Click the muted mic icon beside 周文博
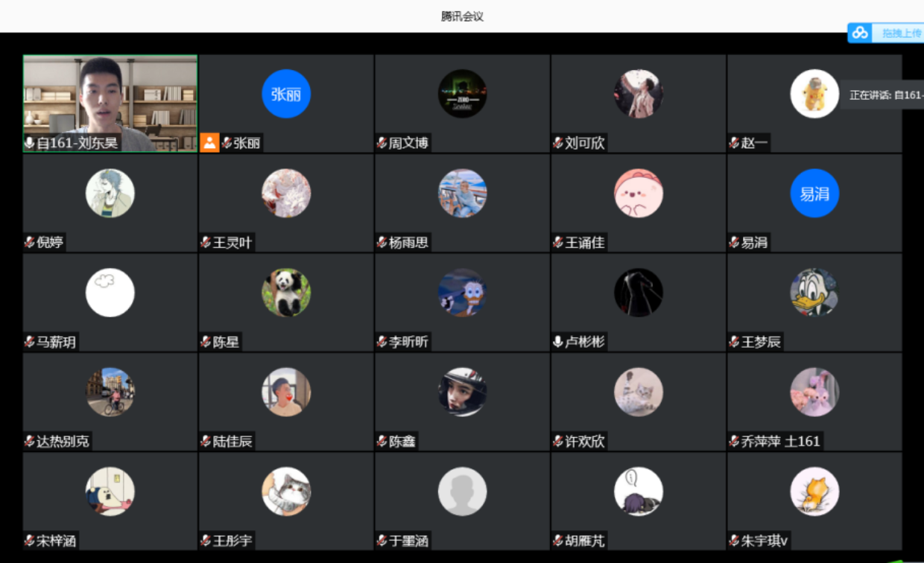The width and height of the screenshot is (924, 563). tap(382, 143)
